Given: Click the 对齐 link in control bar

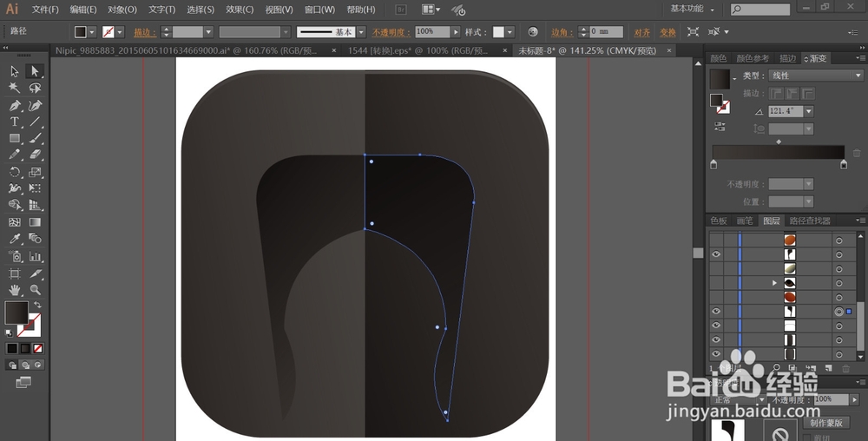Looking at the screenshot, I should point(642,33).
